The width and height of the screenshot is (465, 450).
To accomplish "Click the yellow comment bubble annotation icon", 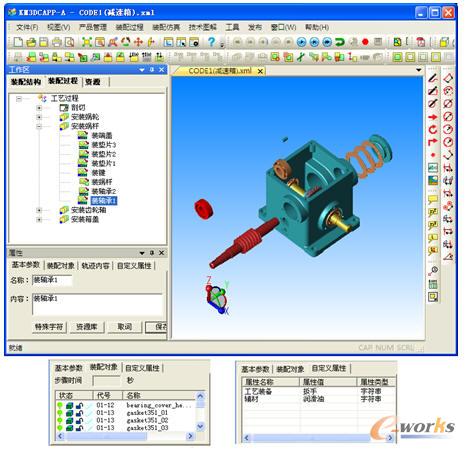I will point(433,200).
